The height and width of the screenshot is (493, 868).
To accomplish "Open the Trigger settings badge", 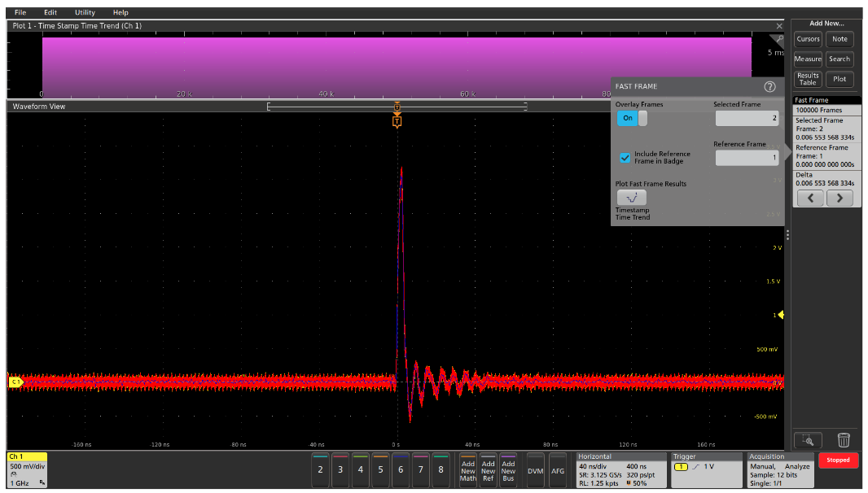I will click(706, 469).
